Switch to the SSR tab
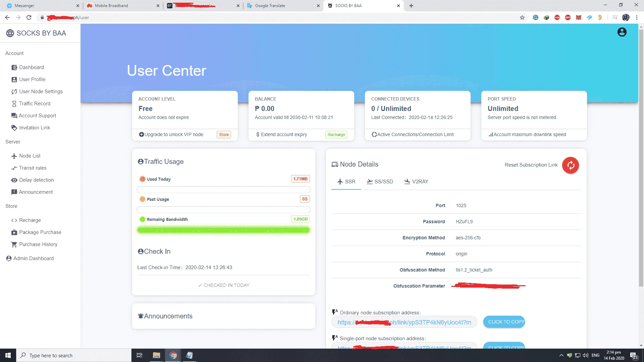644x362 pixels. [346, 182]
